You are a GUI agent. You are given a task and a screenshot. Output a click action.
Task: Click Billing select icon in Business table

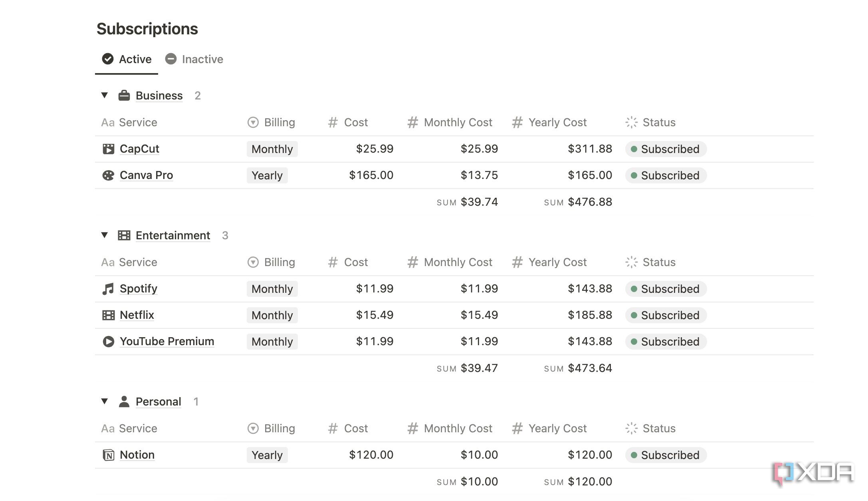click(x=253, y=122)
